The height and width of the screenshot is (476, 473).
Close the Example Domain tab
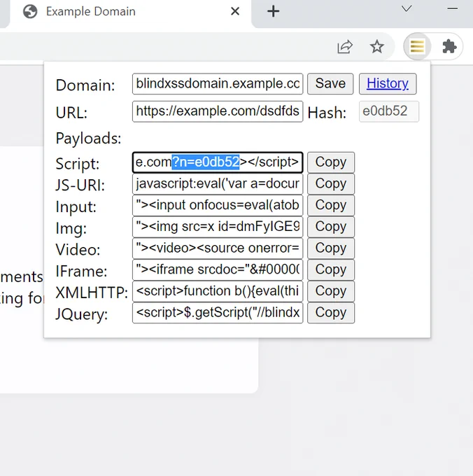pyautogui.click(x=235, y=11)
